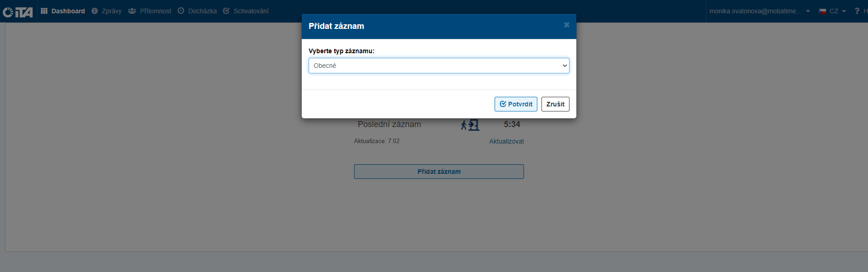Click the 5:34 last record time
Viewport: 868px width, 272px height.
(512, 124)
